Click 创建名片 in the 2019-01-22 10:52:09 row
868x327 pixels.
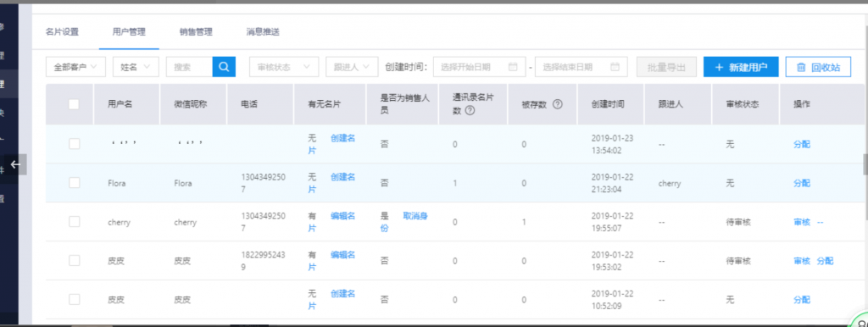[342, 293]
